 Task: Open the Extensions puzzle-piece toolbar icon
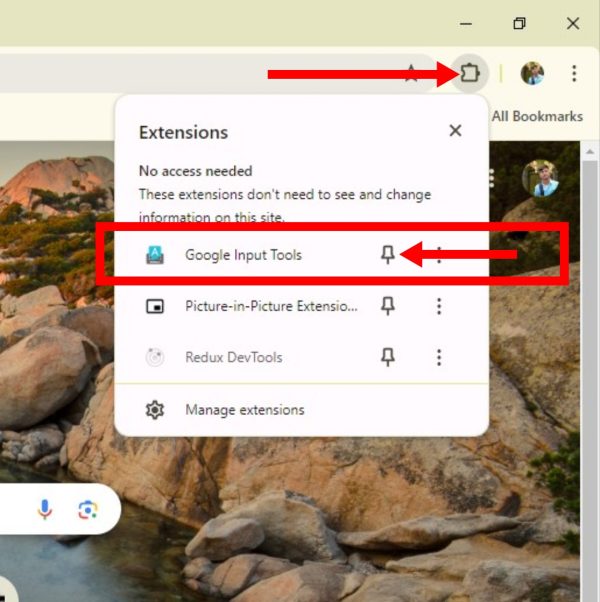click(x=470, y=73)
